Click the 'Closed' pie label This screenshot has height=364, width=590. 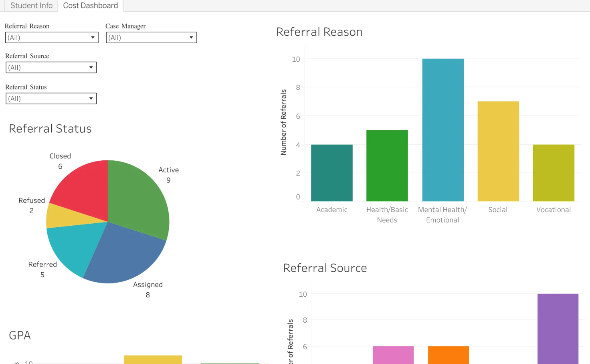pos(60,156)
